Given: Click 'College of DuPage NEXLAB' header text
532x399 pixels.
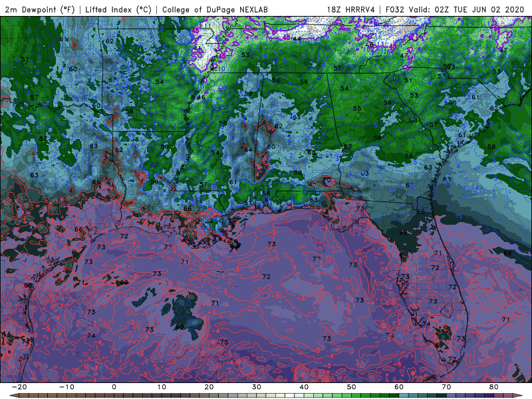Looking at the screenshot, I should (215, 9).
